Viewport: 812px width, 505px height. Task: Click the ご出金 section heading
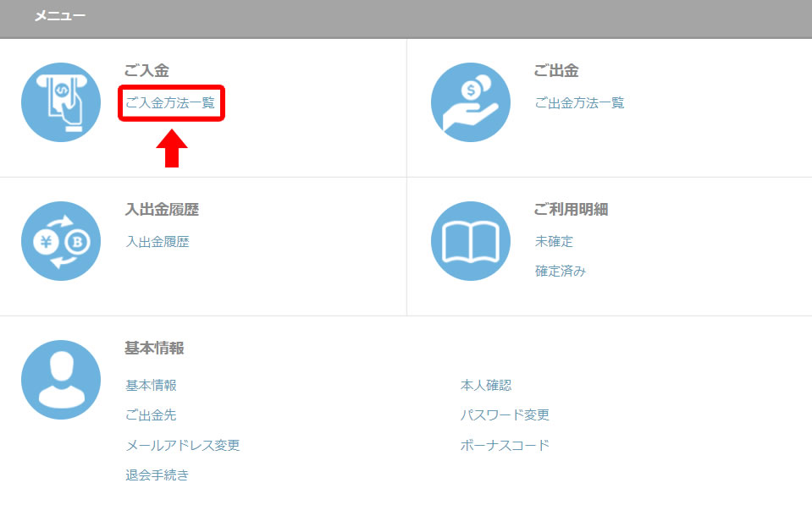tap(556, 70)
